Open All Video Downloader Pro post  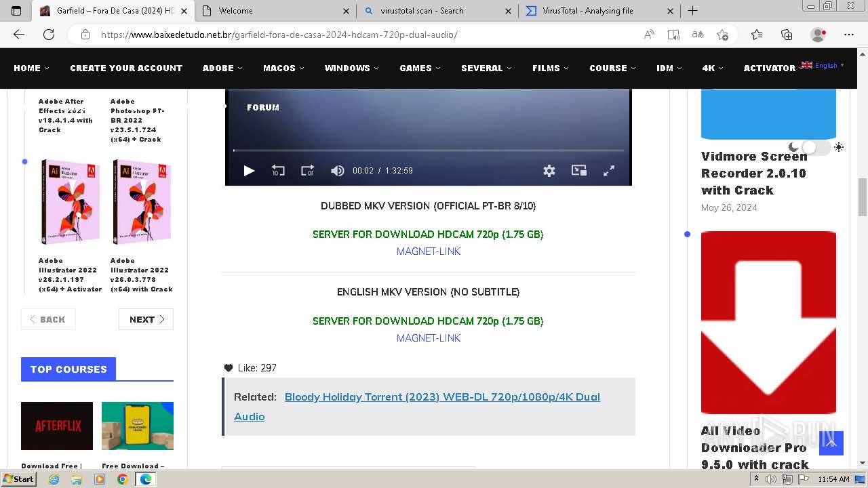[755, 448]
